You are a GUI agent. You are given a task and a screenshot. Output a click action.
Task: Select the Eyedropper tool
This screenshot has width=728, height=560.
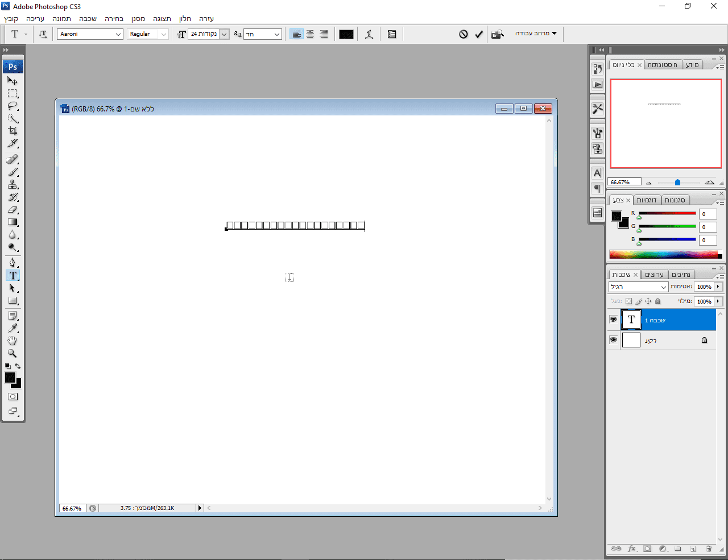click(13, 328)
